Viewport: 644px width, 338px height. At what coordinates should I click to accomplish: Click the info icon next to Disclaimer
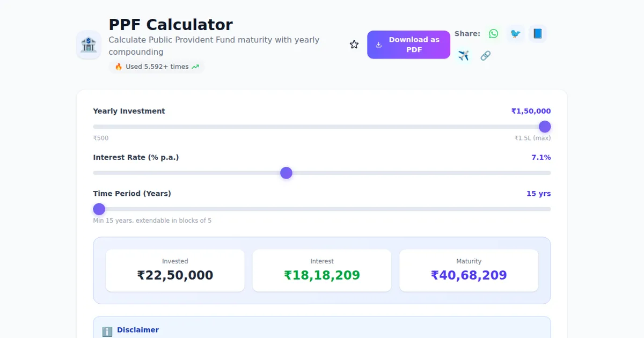click(x=107, y=330)
